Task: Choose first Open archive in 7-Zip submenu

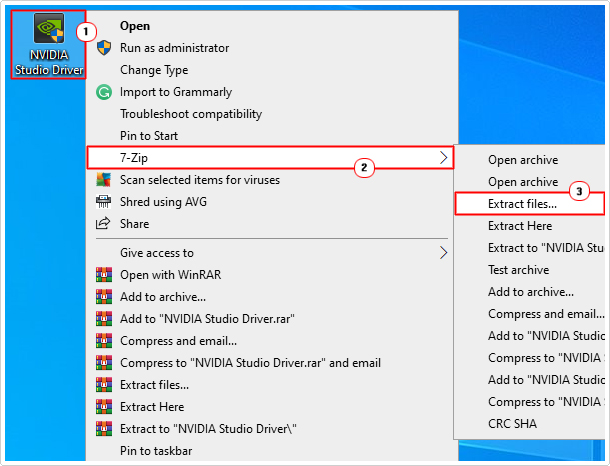Action: pos(523,160)
